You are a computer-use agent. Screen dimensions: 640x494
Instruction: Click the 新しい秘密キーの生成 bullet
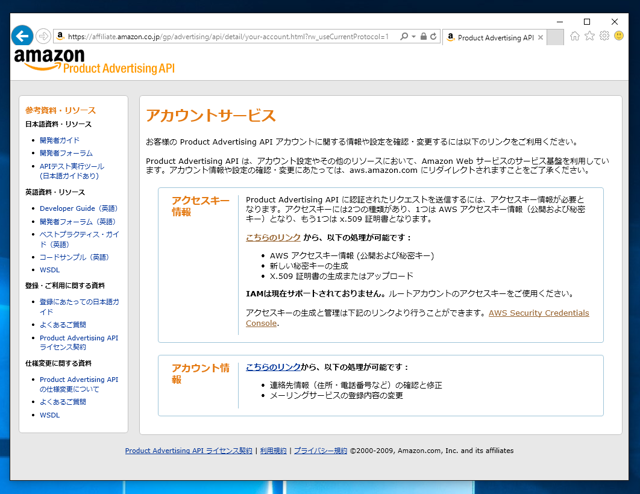click(x=309, y=266)
